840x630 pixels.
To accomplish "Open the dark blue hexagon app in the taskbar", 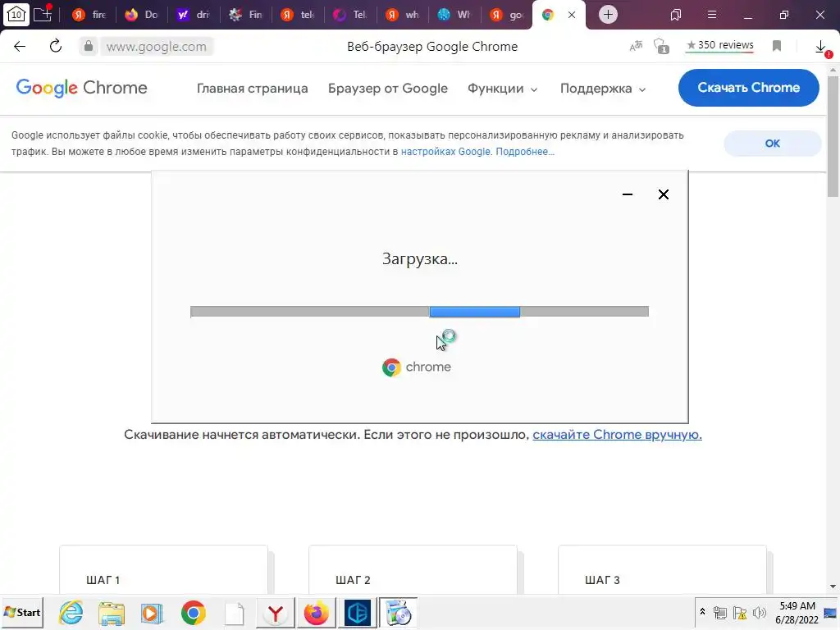I will 358,613.
